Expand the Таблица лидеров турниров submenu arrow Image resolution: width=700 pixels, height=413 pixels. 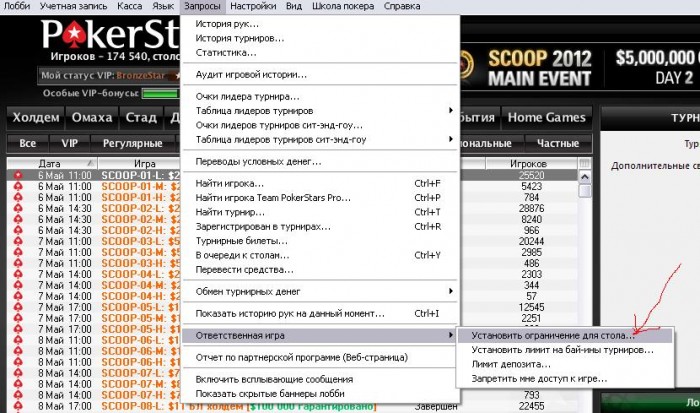point(451,110)
